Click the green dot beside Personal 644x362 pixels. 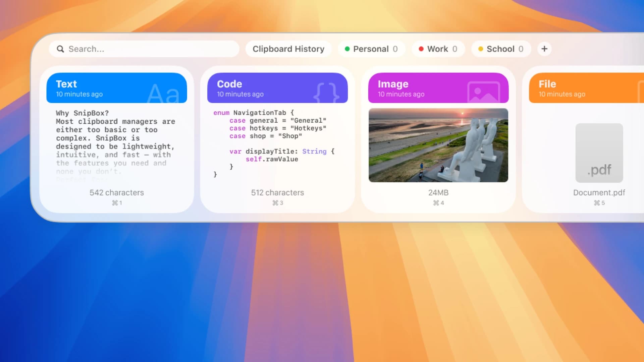347,49
